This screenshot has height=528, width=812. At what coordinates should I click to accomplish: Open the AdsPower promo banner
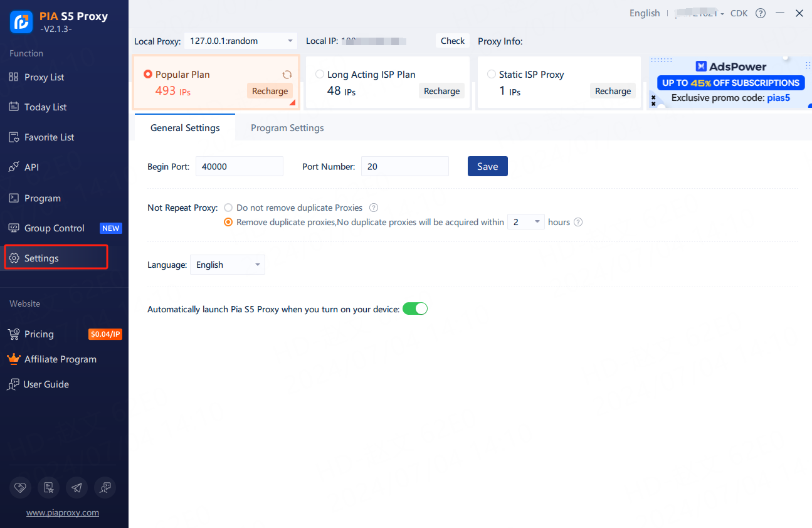[x=729, y=83]
